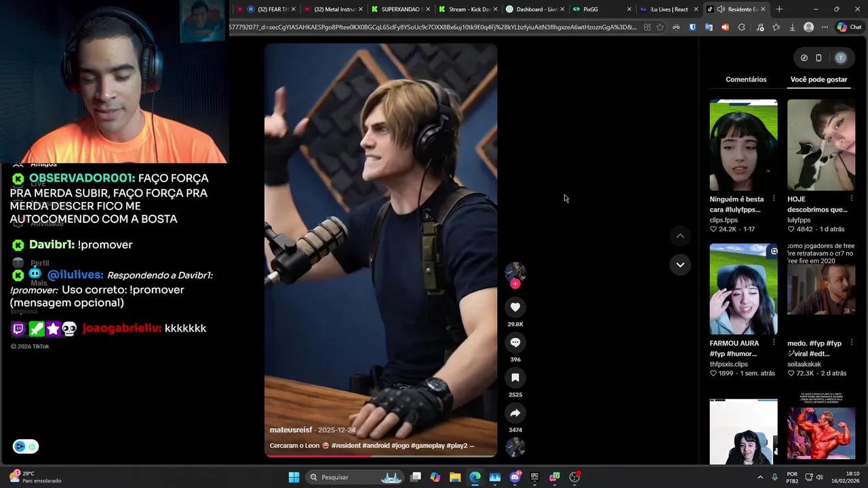Follow creator with the red plus badge
Screen dimensions: 868x488
pyautogui.click(x=515, y=284)
